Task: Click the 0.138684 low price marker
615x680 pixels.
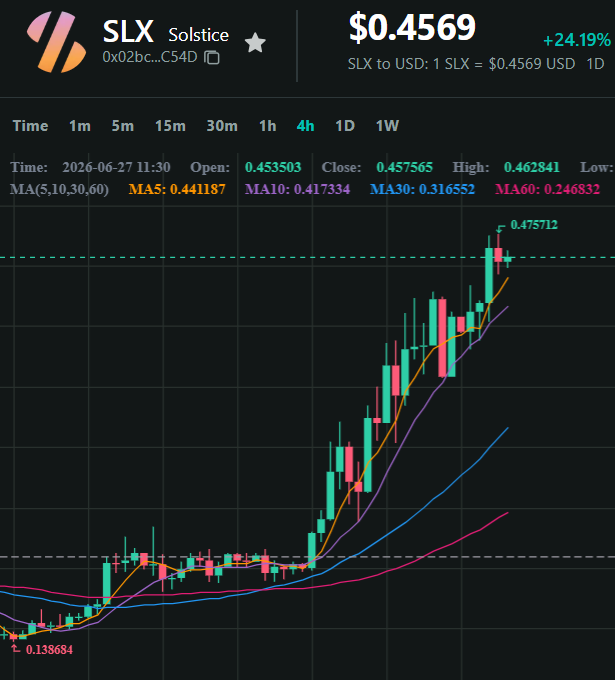Action: 49,650
